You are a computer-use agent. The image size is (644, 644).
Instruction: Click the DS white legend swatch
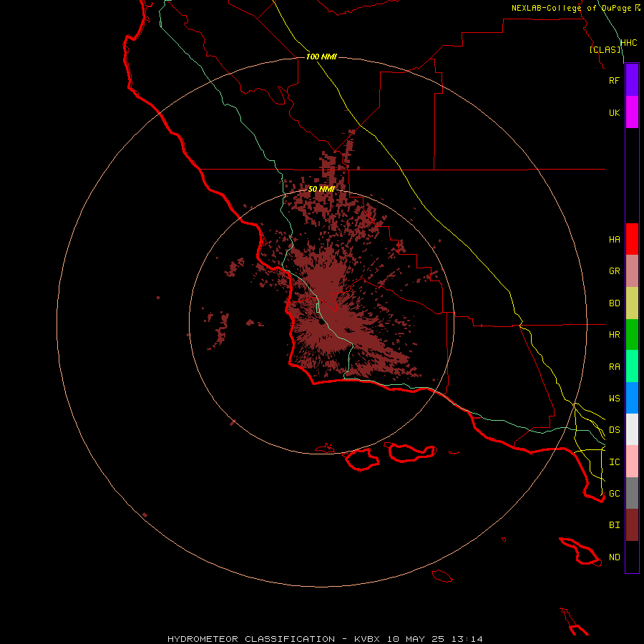click(632, 429)
